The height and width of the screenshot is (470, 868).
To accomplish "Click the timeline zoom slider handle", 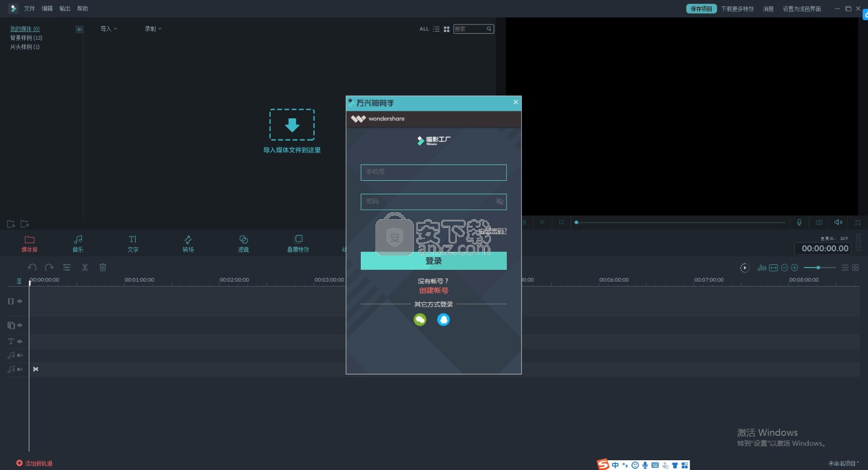I will click(818, 268).
